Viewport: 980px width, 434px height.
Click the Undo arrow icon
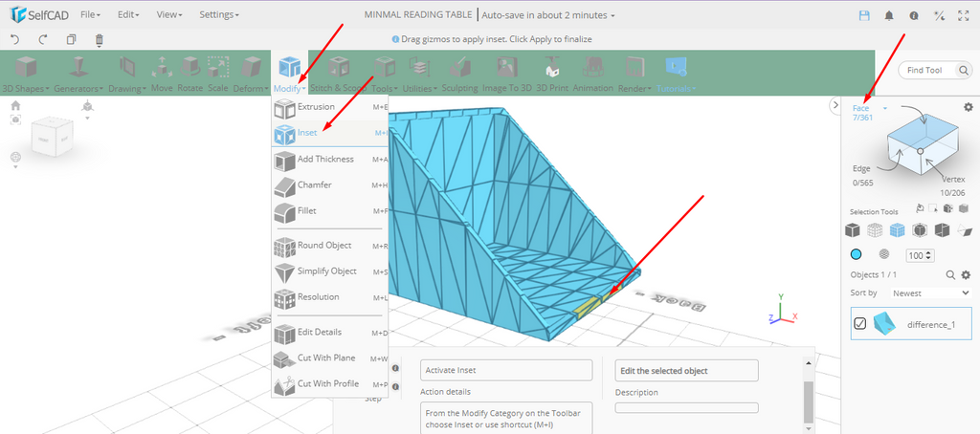pyautogui.click(x=14, y=39)
